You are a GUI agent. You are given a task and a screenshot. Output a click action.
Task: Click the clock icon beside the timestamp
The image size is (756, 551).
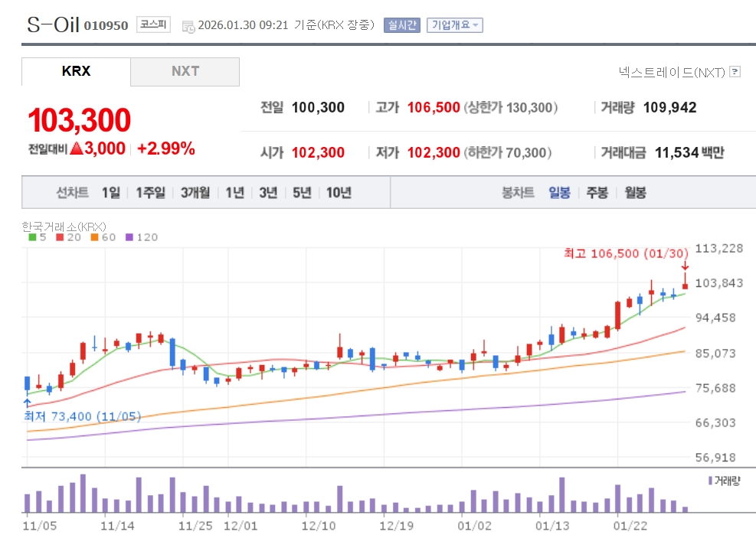click(x=188, y=27)
